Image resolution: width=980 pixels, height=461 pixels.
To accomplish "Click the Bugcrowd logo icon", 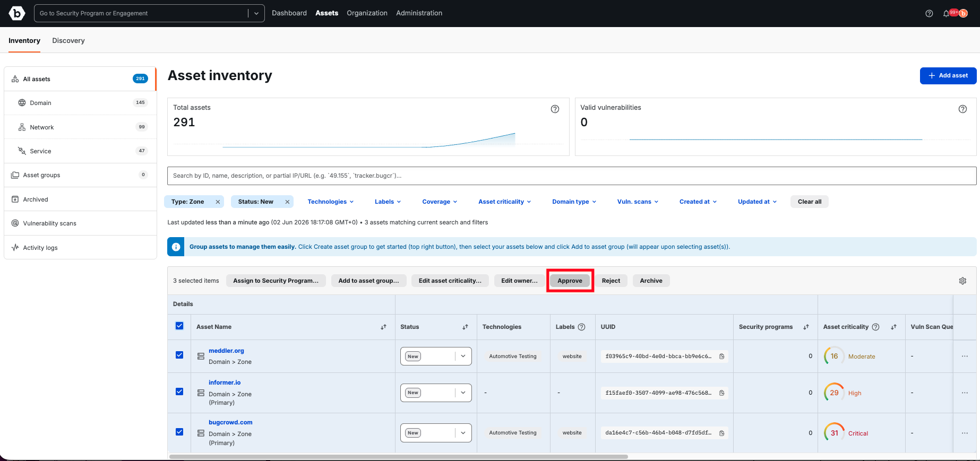I will (17, 13).
